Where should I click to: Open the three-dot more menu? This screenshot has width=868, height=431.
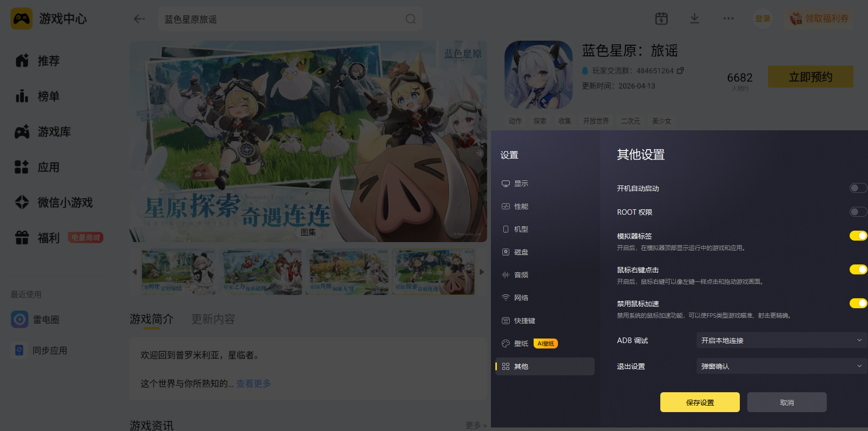(x=728, y=18)
